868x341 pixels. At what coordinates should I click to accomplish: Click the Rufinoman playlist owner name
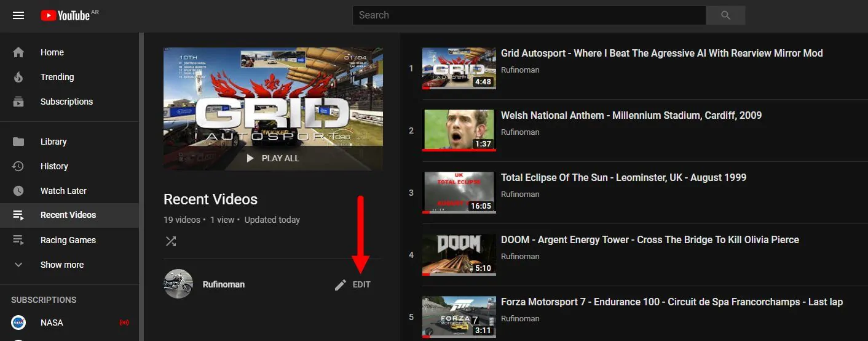(x=224, y=284)
